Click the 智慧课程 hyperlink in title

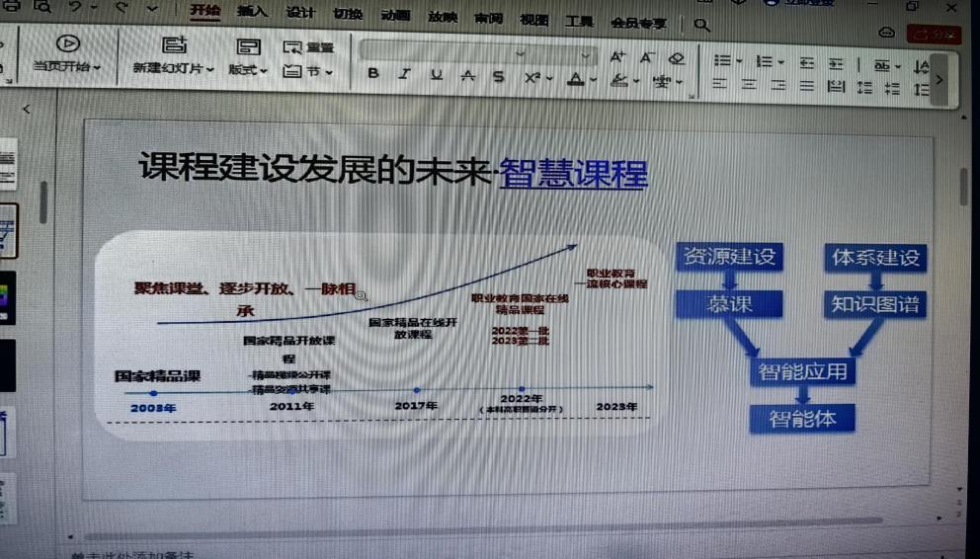(573, 174)
